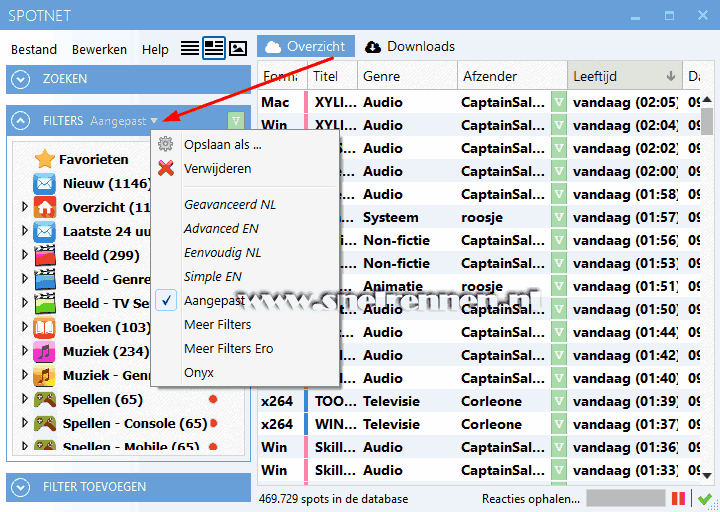The width and height of the screenshot is (720, 512).
Task: Click pink category bar on Mac XYLI row
Action: point(306,102)
